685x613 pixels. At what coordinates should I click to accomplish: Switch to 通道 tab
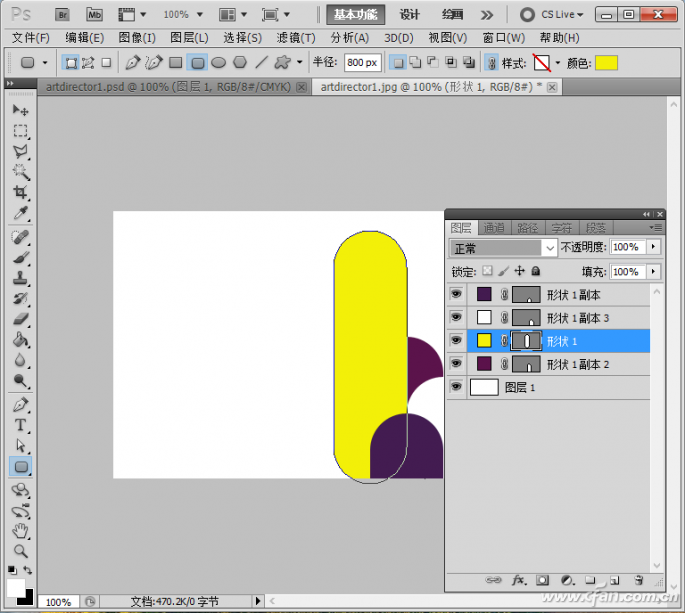[494, 228]
